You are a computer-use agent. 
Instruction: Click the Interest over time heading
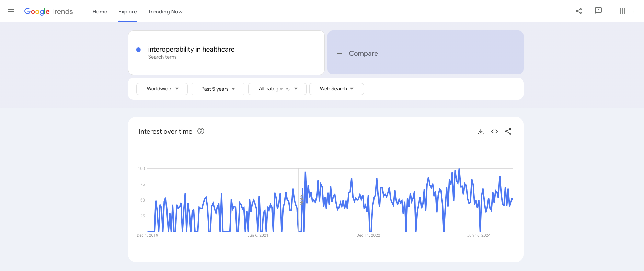[x=165, y=131]
